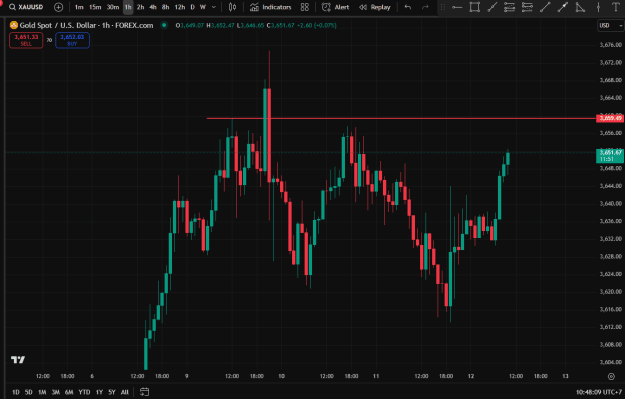Select the plain Trend Line tool

click(x=545, y=7)
